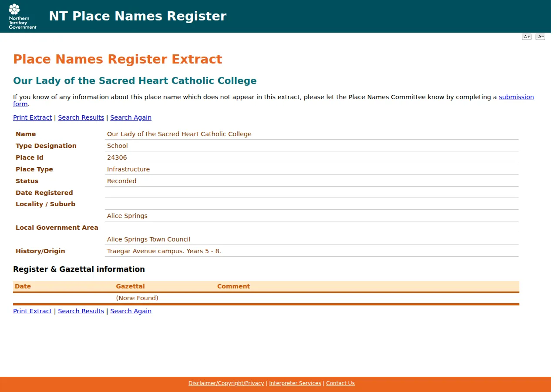Click the Place Id value 24306

[117, 157]
